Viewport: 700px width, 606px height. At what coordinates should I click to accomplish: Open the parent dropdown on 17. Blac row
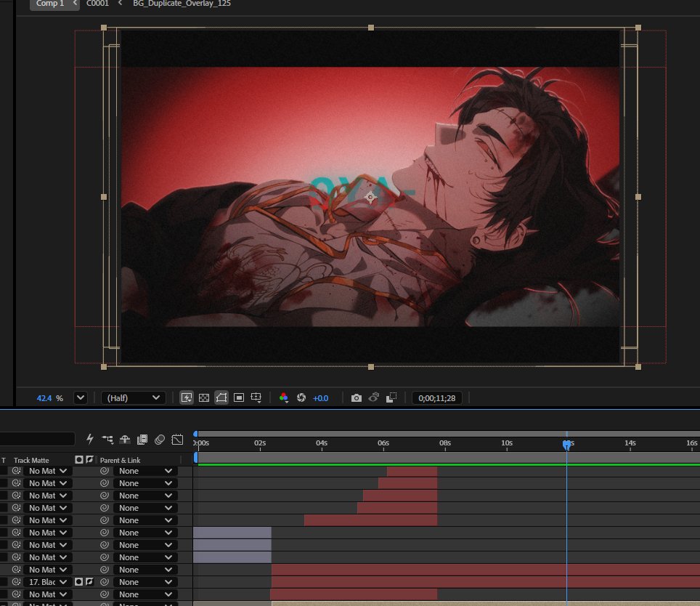[145, 582]
